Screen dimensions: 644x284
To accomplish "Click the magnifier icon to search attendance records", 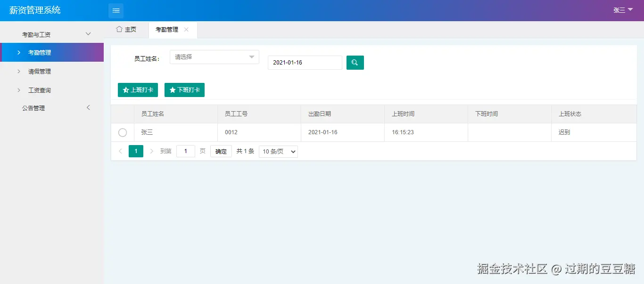I will coord(355,62).
